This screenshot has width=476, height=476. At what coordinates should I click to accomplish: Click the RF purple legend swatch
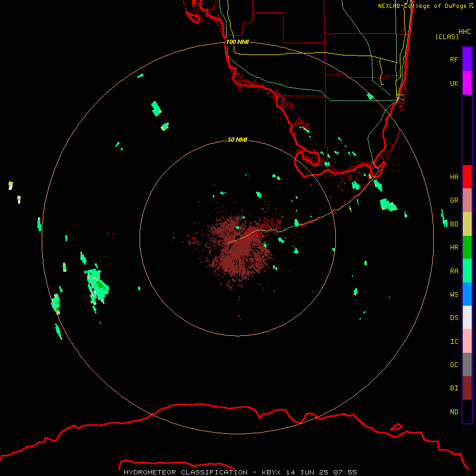[x=467, y=59]
